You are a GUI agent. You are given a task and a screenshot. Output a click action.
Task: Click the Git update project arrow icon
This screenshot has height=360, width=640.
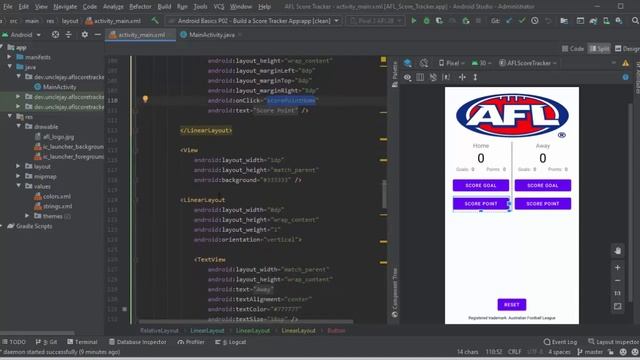[509, 20]
